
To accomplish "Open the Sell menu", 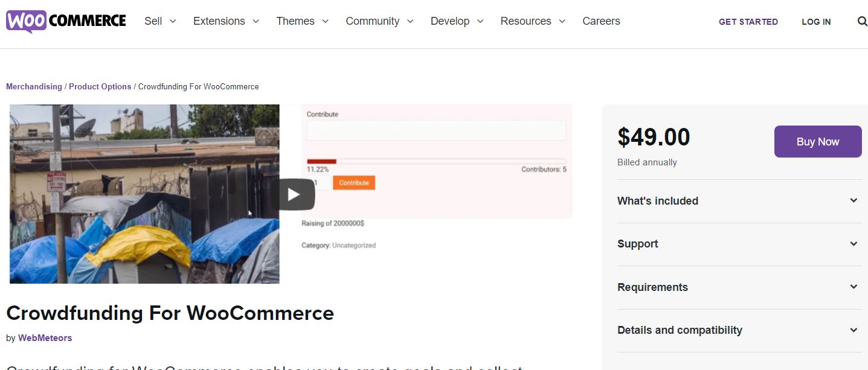I will (x=160, y=21).
